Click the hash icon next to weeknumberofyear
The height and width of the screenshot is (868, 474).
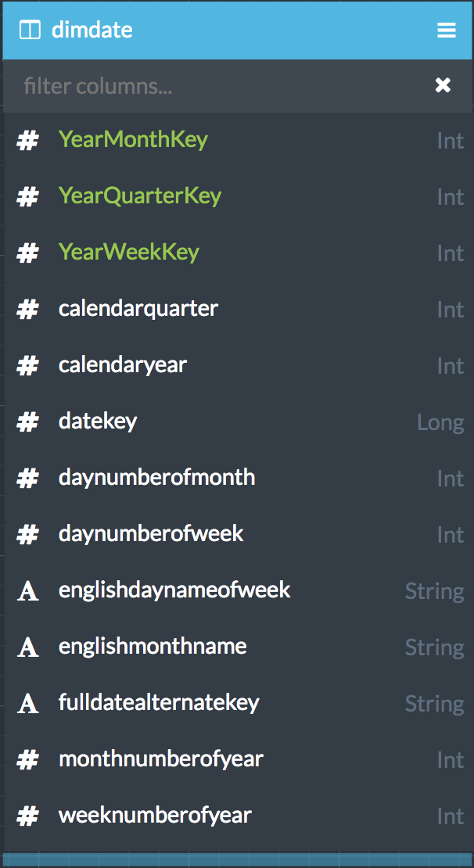click(x=27, y=816)
